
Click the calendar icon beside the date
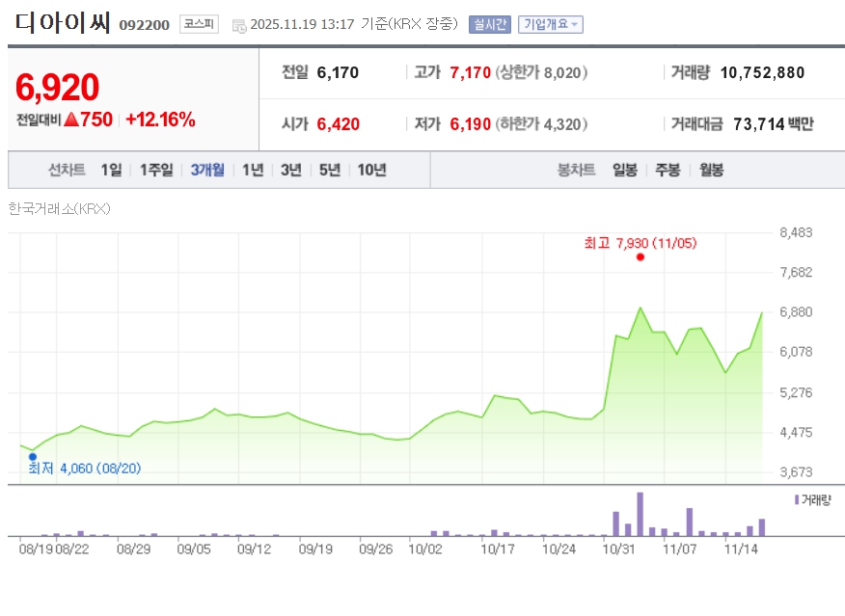[x=239, y=25]
